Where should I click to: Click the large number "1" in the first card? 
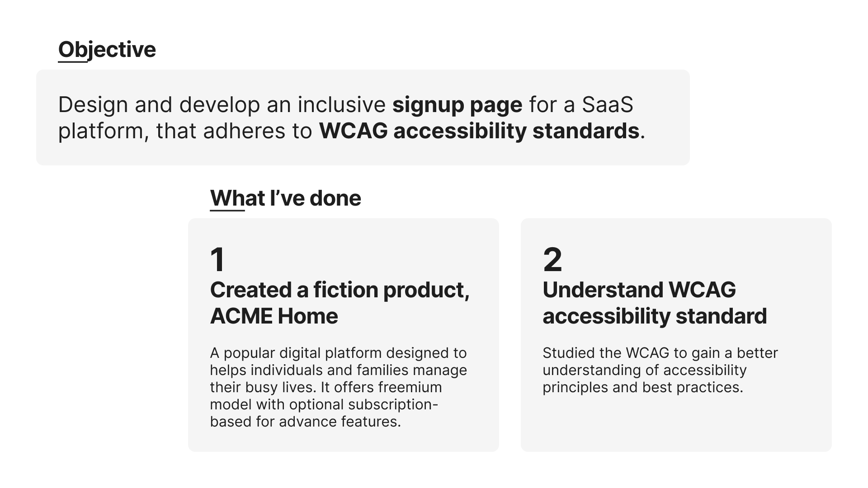pyautogui.click(x=217, y=260)
